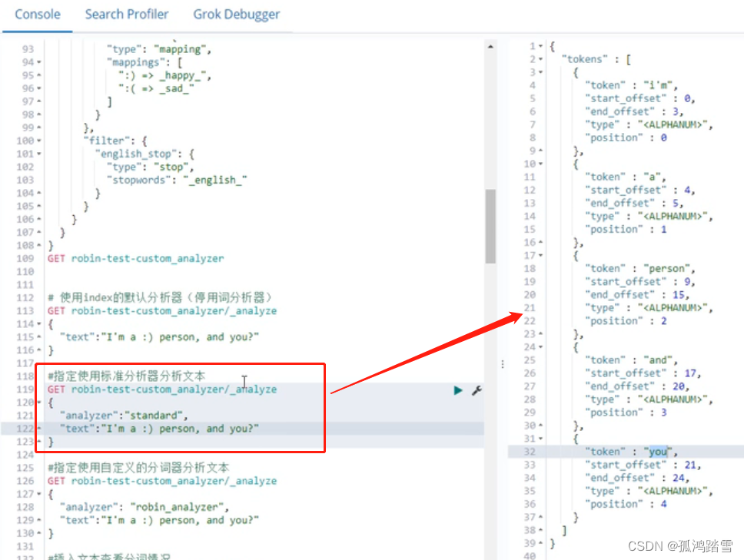Collapse the fold arrow at output line 31
The width and height of the screenshot is (744, 560).
pyautogui.click(x=540, y=439)
